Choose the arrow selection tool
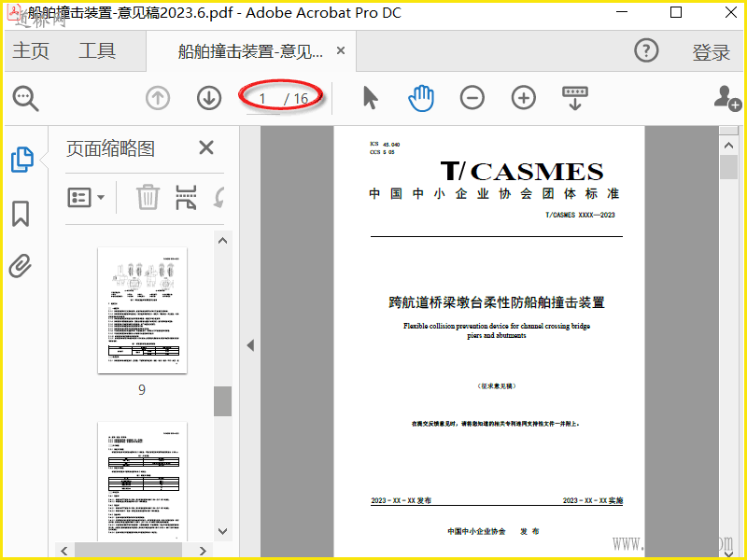The image size is (747, 560). pos(370,98)
